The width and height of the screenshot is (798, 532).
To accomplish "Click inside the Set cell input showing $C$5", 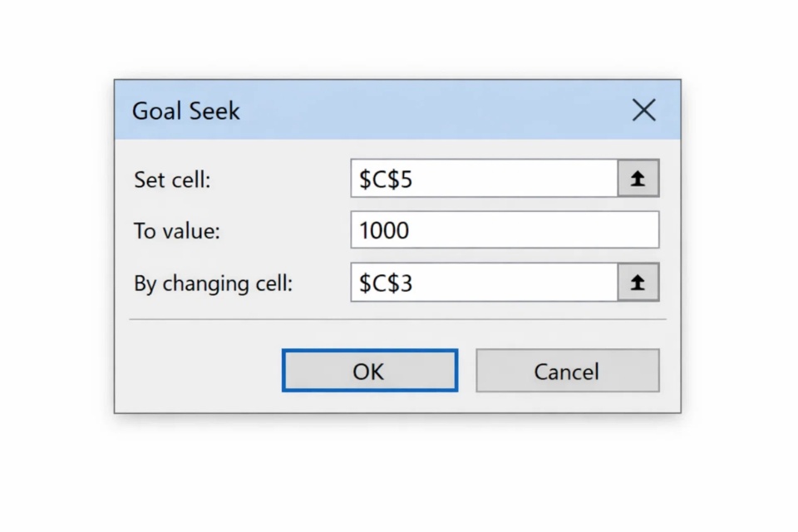I will tap(482, 178).
